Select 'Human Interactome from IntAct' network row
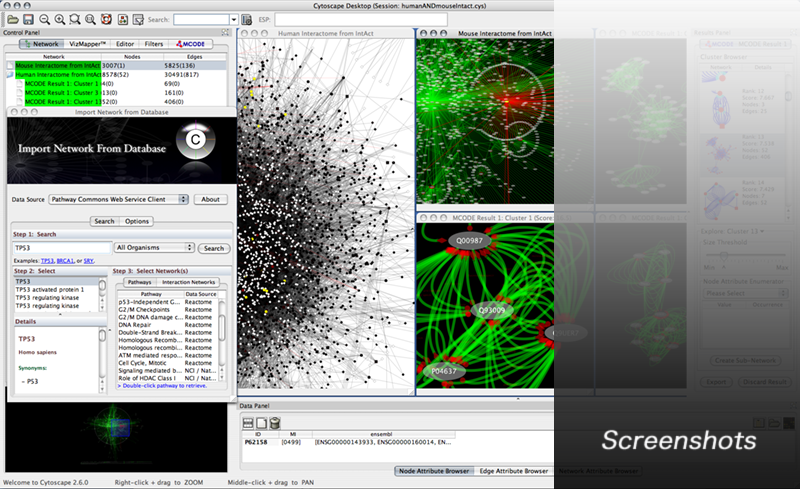 (116, 75)
